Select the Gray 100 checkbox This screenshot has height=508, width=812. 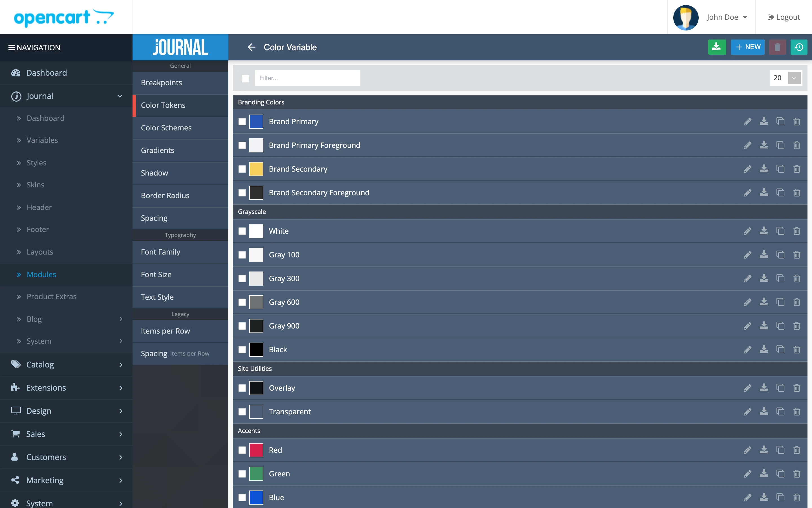242,255
